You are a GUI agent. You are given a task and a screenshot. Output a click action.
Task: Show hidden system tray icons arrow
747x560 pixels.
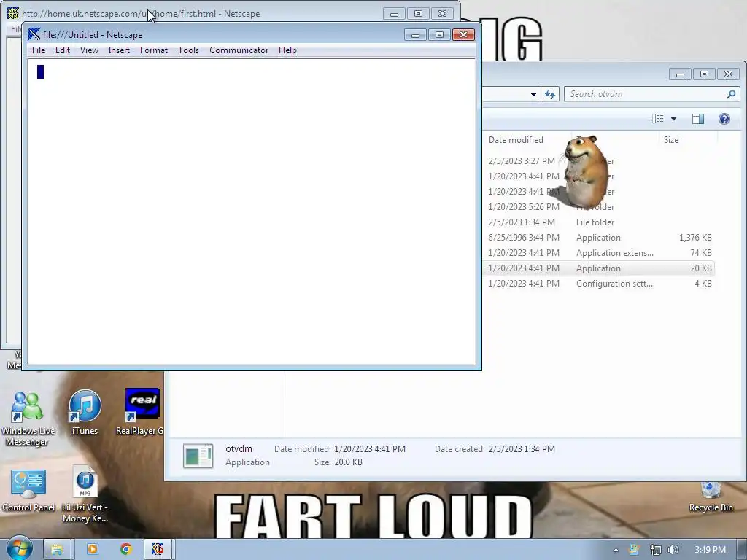616,550
